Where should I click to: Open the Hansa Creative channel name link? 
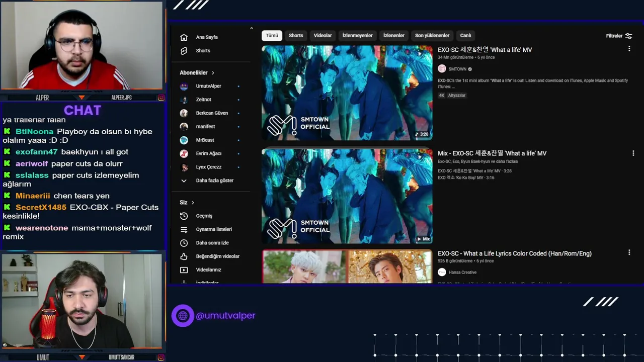click(462, 273)
